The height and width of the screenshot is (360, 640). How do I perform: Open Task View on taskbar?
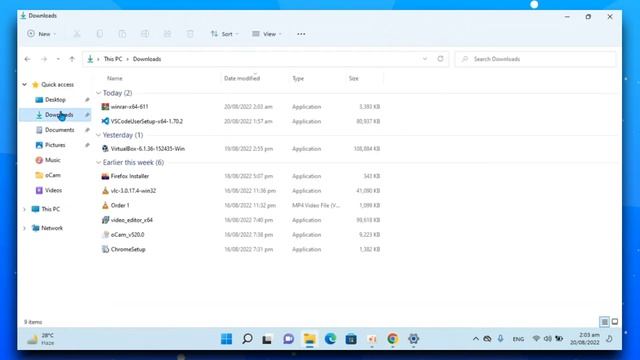point(267,339)
